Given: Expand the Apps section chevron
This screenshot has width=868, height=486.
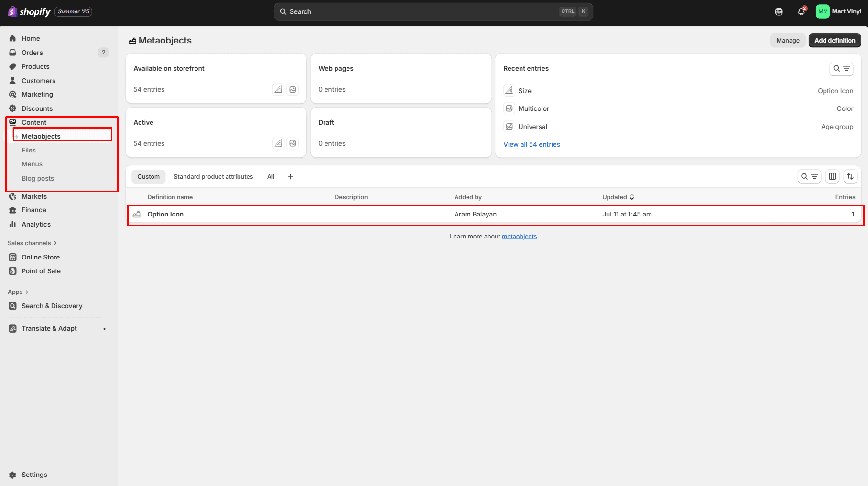Looking at the screenshot, I should tap(27, 292).
